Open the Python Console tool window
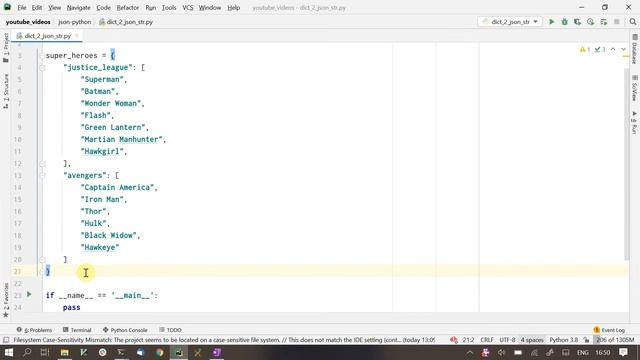Screen dimensions: 640x360 125,330
